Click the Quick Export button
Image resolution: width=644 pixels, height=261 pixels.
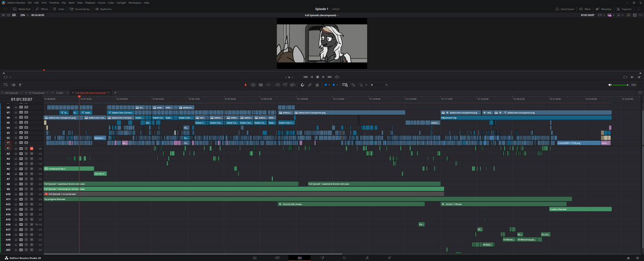pyautogui.click(x=565, y=9)
